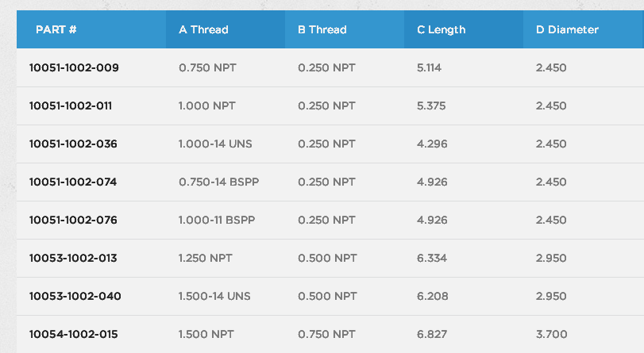Click the 0.750 NPT B Thread cell
The image size is (644, 353).
(x=327, y=334)
